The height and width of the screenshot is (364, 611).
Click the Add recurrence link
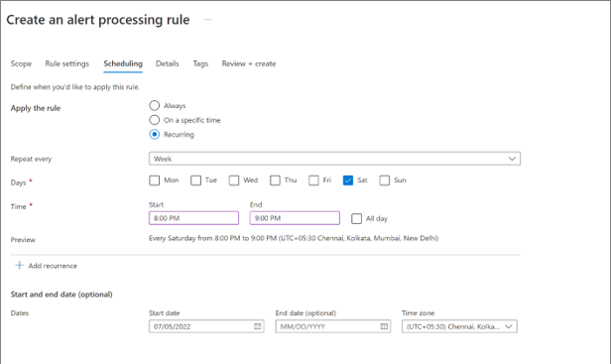(x=53, y=266)
